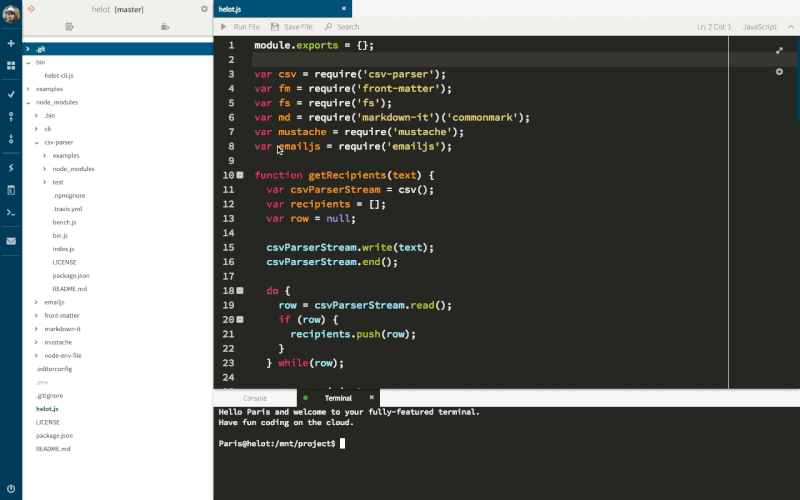Click the power icon at sidebar bottom
The width and height of the screenshot is (800, 500).
click(11, 488)
